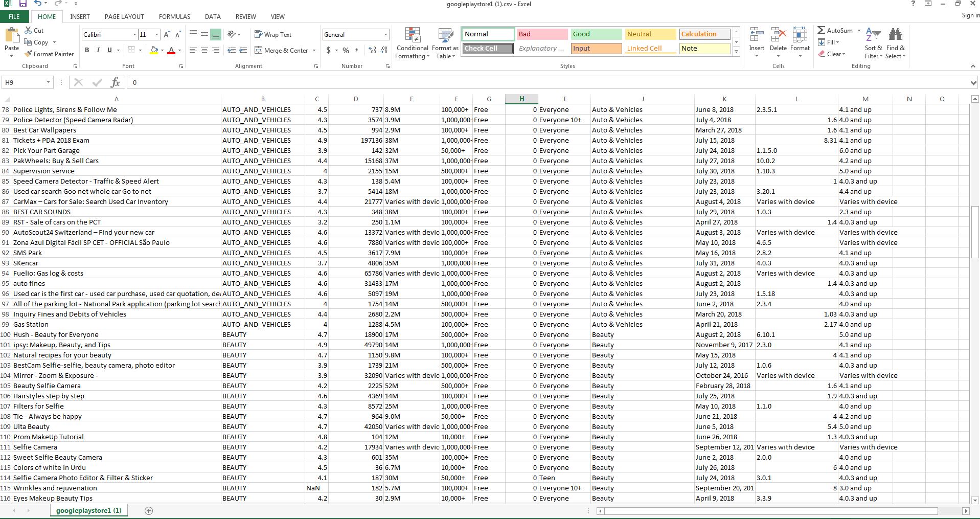Image resolution: width=980 pixels, height=519 pixels.
Task: Apply the Bad cell style
Action: click(542, 34)
